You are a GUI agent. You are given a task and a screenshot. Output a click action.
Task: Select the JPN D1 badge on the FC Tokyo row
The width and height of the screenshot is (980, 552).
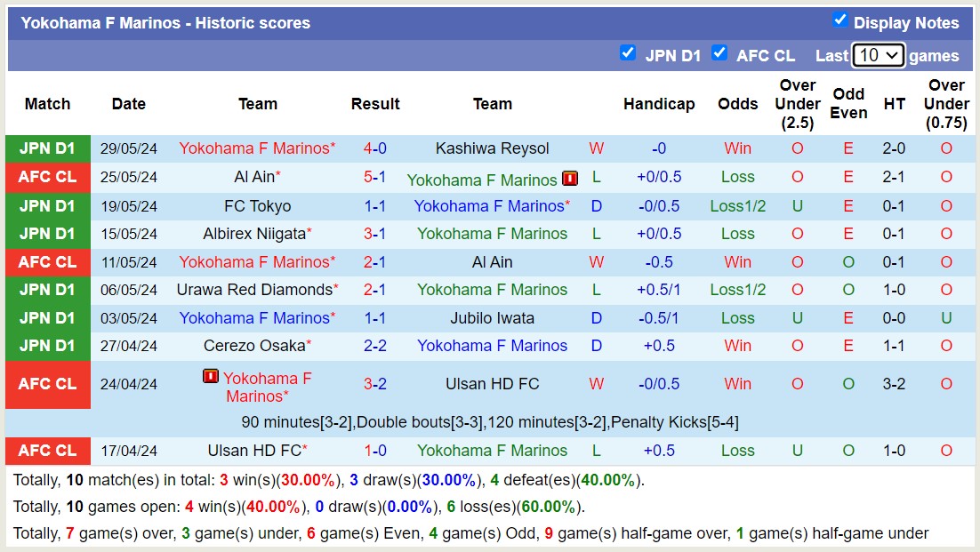click(x=47, y=205)
